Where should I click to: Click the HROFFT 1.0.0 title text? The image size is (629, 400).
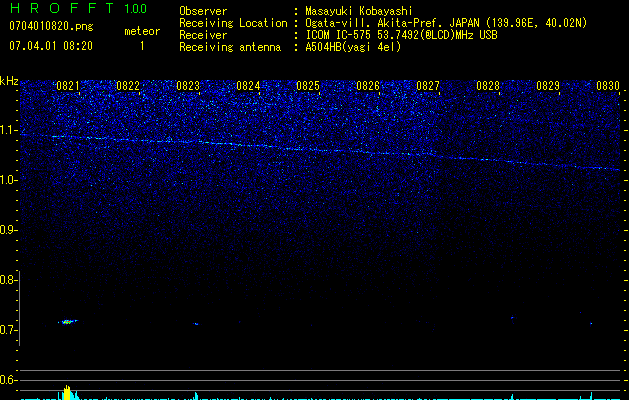click(x=78, y=8)
